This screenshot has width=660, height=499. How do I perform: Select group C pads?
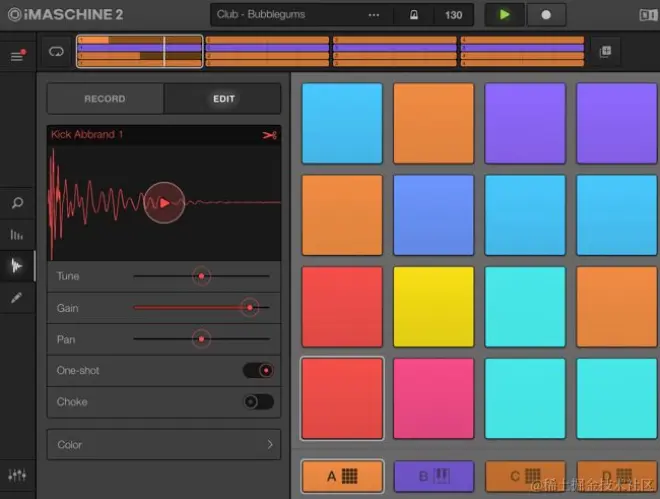tap(525, 476)
